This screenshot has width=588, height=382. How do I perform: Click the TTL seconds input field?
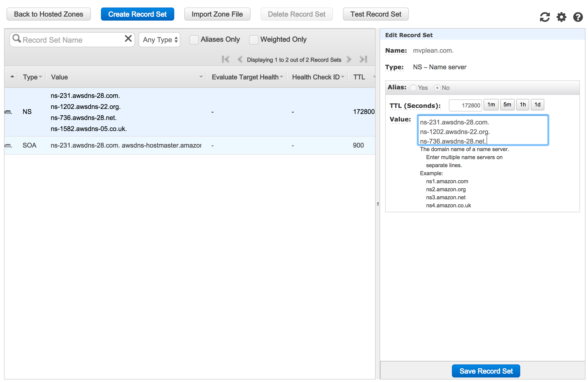[465, 105]
